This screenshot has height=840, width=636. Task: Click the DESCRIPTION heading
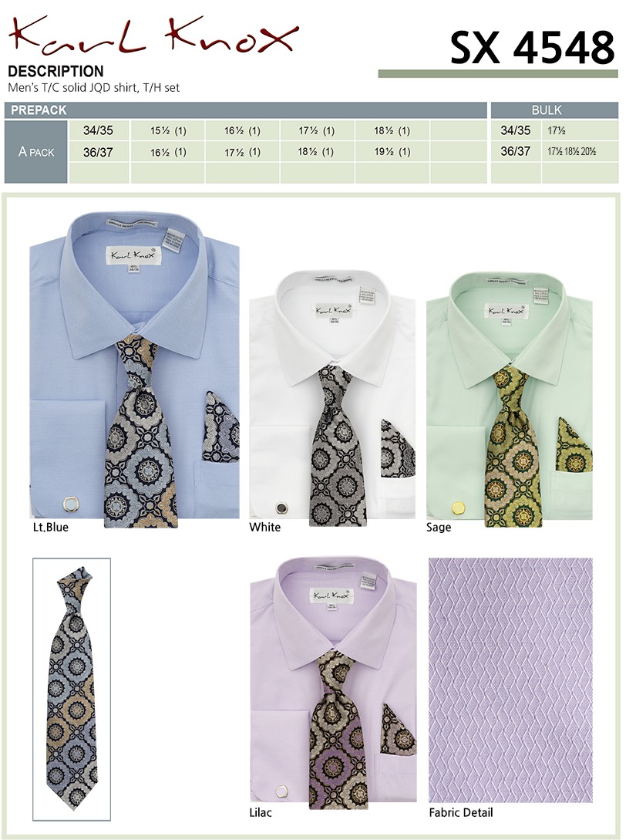click(56, 71)
